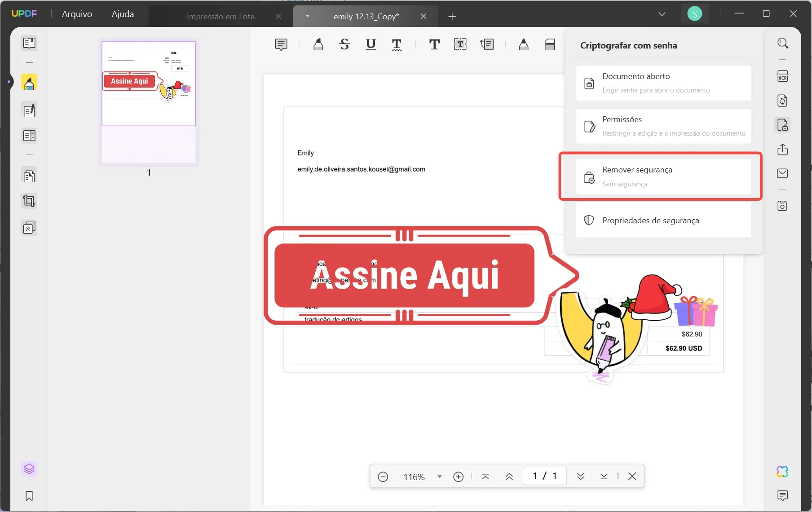Select the highlighter annotation tool

[x=318, y=44]
